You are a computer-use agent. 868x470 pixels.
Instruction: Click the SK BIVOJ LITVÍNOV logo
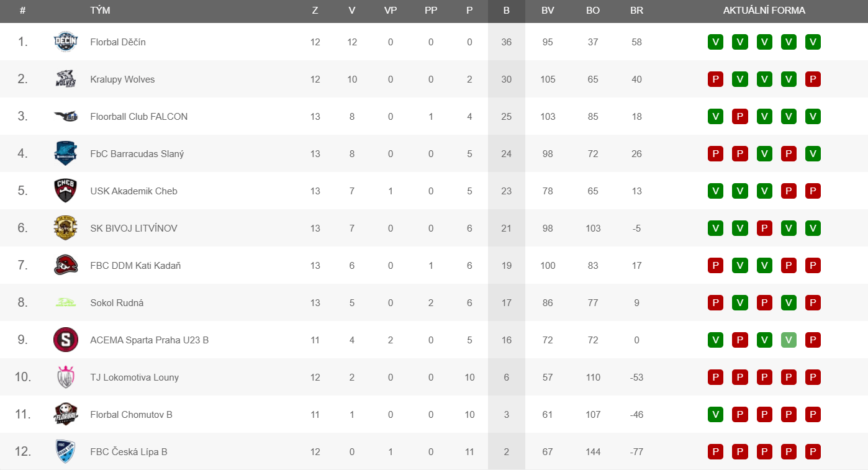[x=65, y=228]
